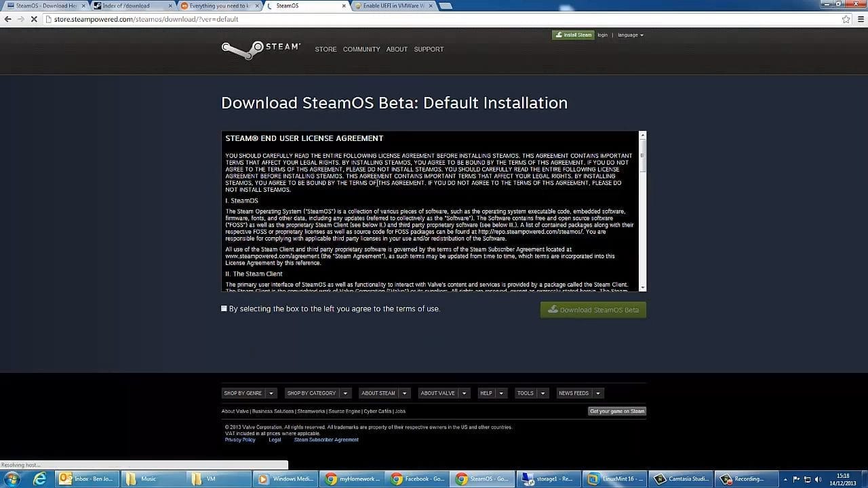The image size is (868, 488).
Task: Check the terms of use agreement checkbox
Action: [x=224, y=308]
